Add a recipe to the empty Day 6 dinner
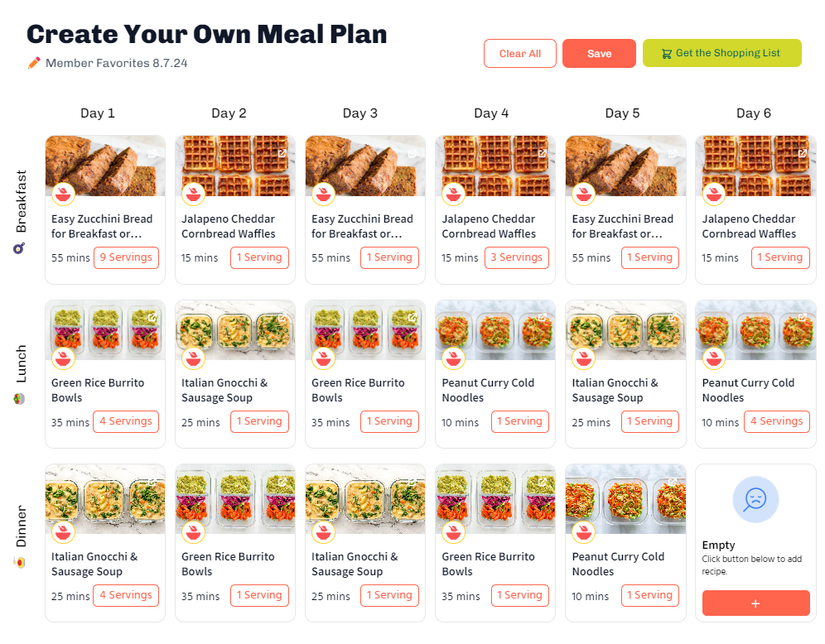825x644 pixels. pos(755,603)
